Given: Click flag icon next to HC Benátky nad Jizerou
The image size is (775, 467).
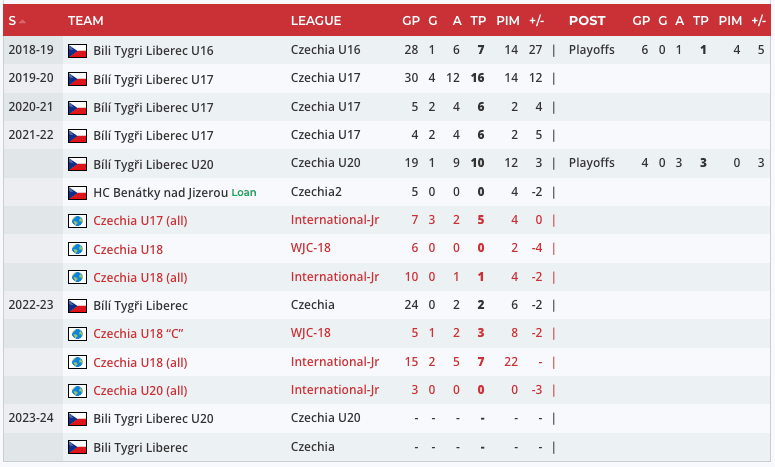Looking at the screenshot, I should coord(77,193).
